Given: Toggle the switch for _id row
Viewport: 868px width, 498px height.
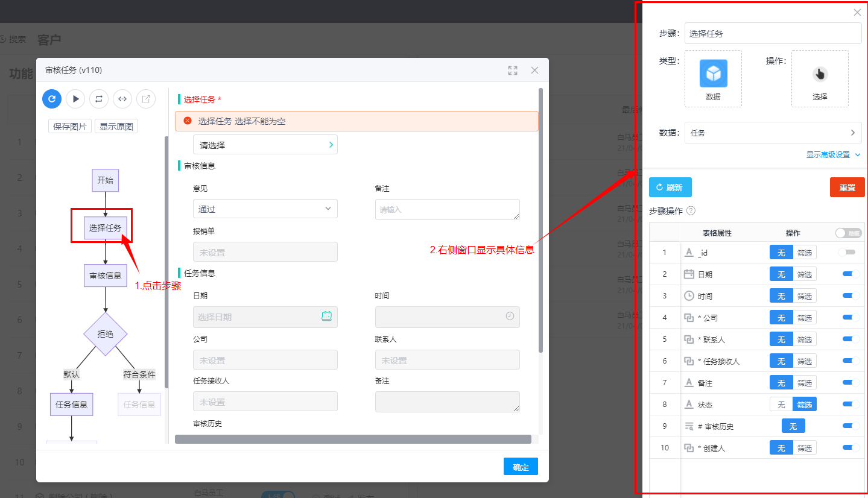Looking at the screenshot, I should point(847,253).
